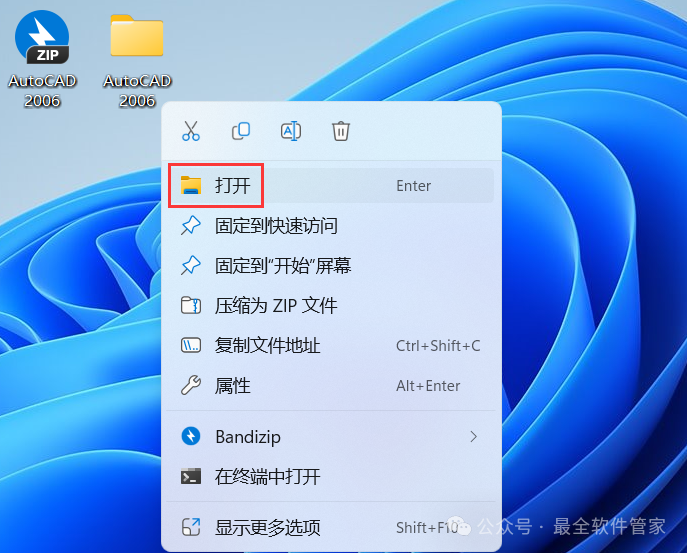Screen dimensions: 687x553
Task: Select the AutoCAD 2006 ZIP file icon
Action: point(42,39)
